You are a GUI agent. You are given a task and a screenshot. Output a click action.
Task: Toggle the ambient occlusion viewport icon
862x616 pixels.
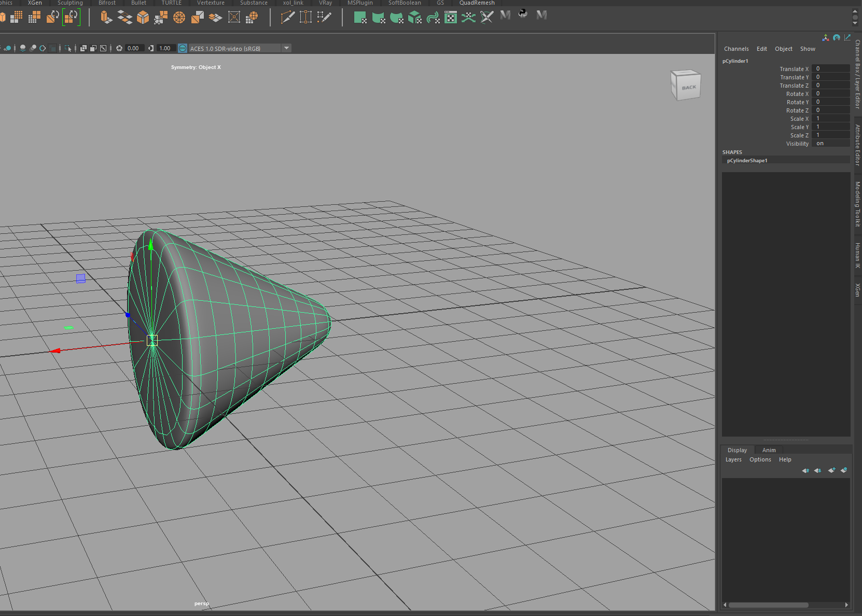(33, 48)
